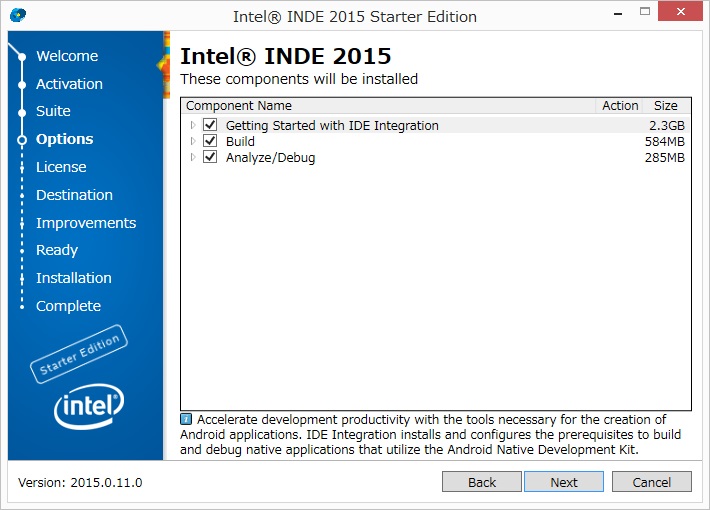Expand Getting Started with IDE Integration tree
This screenshot has height=510, width=710.
tap(193, 125)
